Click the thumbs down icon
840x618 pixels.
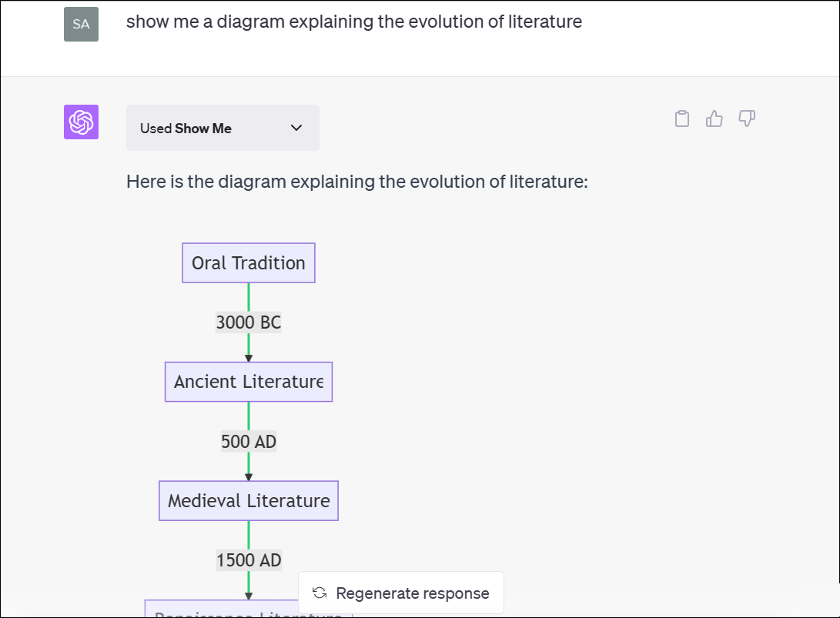pyautogui.click(x=747, y=119)
